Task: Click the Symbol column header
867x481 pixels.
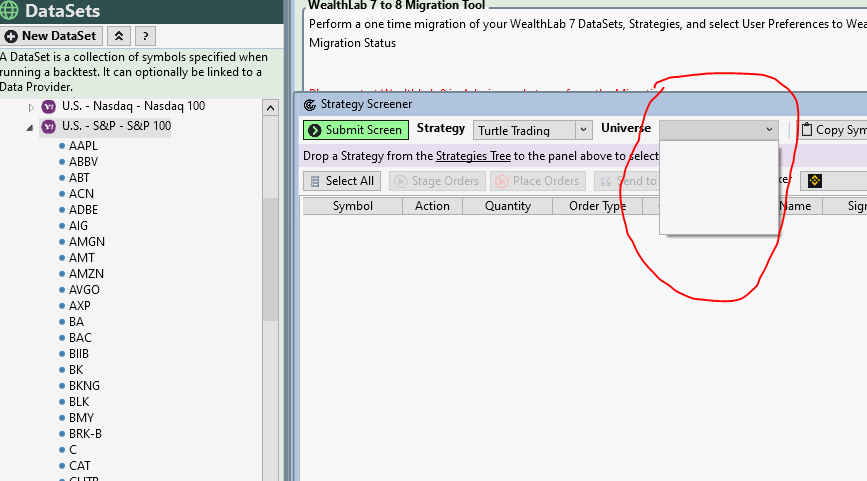Action: pos(352,206)
